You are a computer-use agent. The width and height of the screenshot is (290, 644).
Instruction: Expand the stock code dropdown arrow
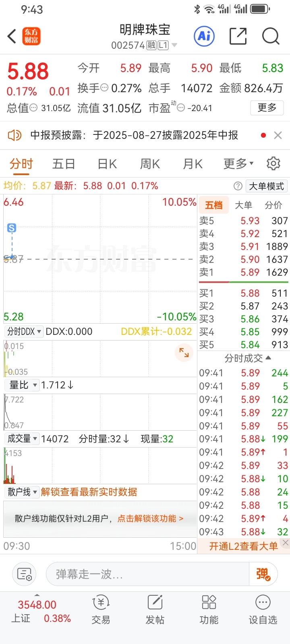[174, 45]
